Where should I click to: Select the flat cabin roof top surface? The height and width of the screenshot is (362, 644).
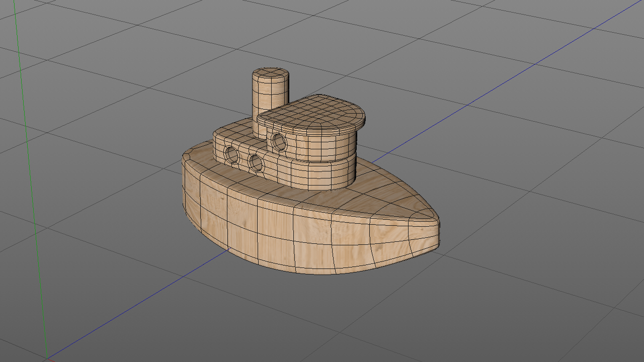click(x=313, y=113)
